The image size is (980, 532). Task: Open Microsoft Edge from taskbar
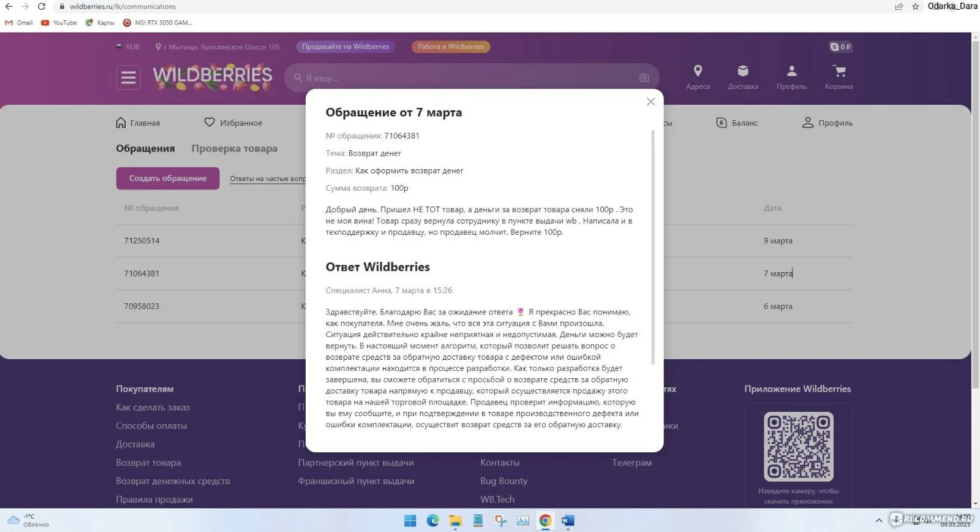[x=433, y=521]
